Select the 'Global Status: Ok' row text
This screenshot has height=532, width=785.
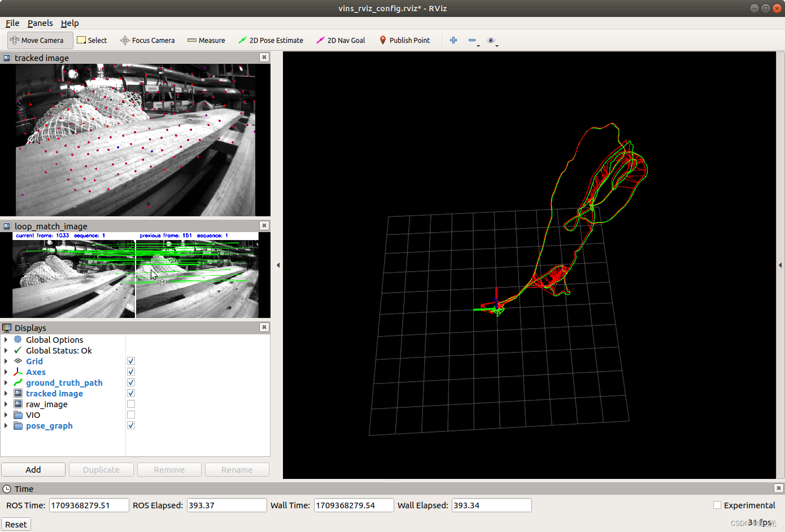click(x=59, y=350)
